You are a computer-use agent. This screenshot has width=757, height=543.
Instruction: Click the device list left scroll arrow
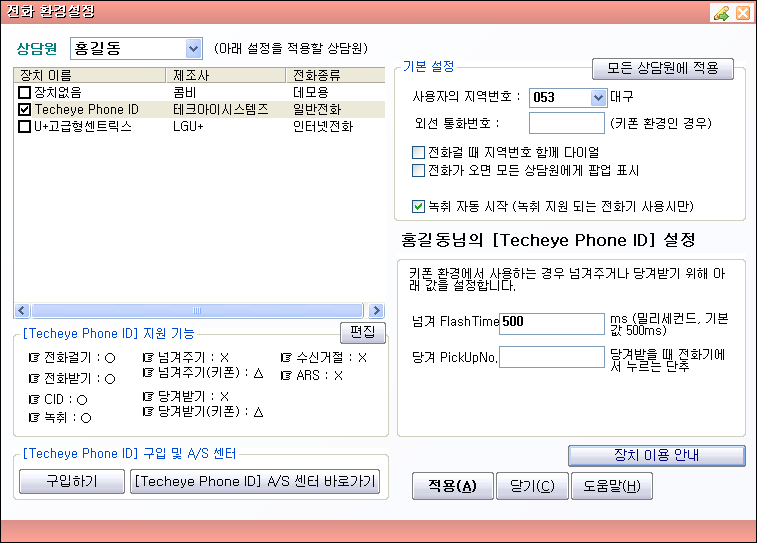click(22, 310)
